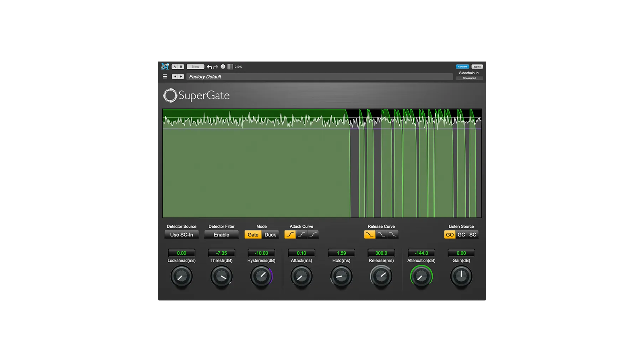Set Listen Source to GO
The image size is (644, 362).
click(450, 234)
